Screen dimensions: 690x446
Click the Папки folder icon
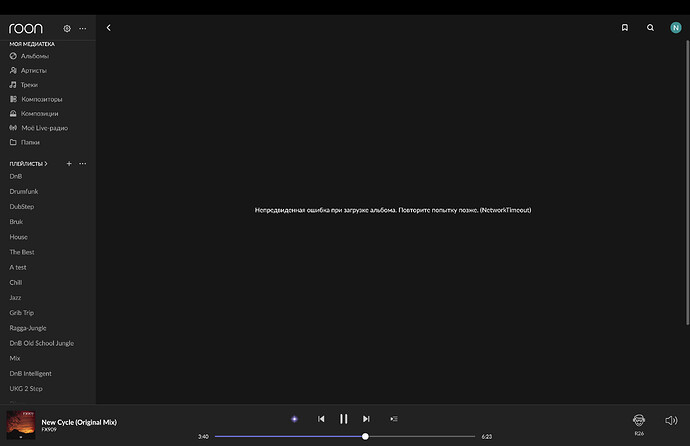point(13,142)
